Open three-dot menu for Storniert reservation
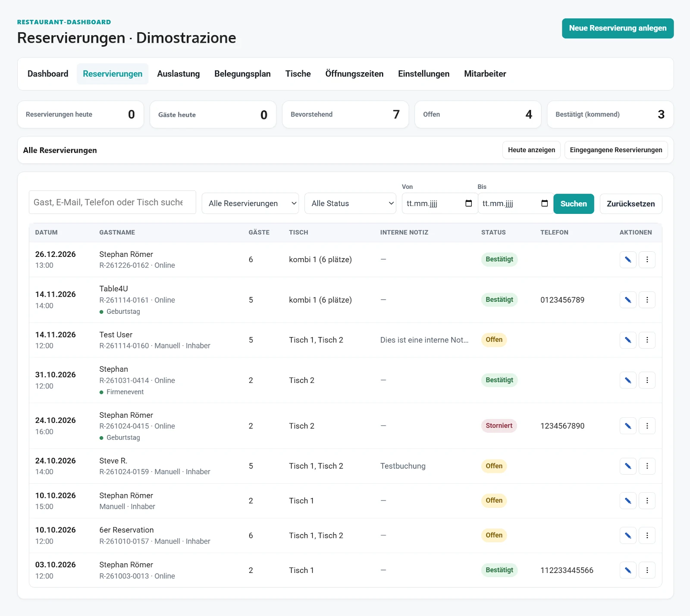This screenshot has height=616, width=690. coord(647,426)
